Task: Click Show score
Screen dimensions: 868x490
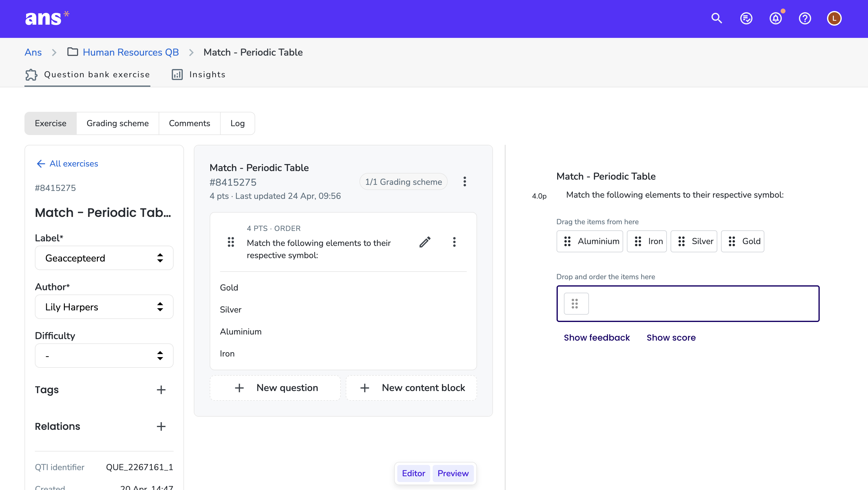Action: 671,338
